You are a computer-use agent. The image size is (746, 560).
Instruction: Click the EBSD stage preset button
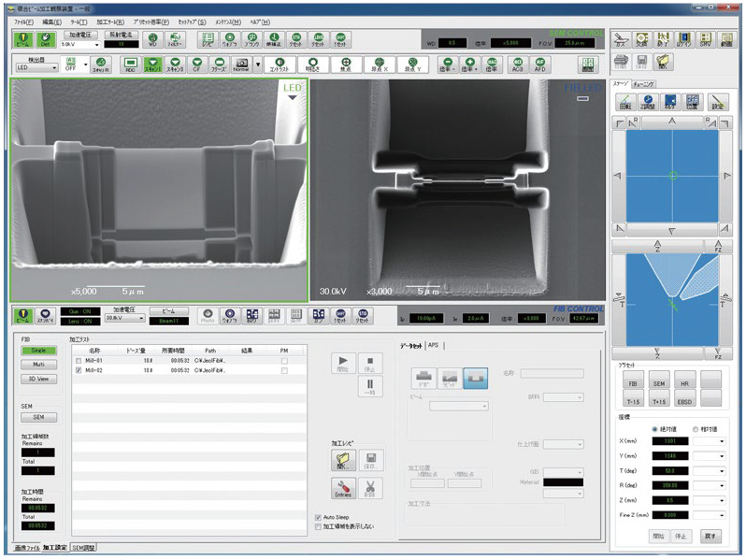tap(684, 398)
